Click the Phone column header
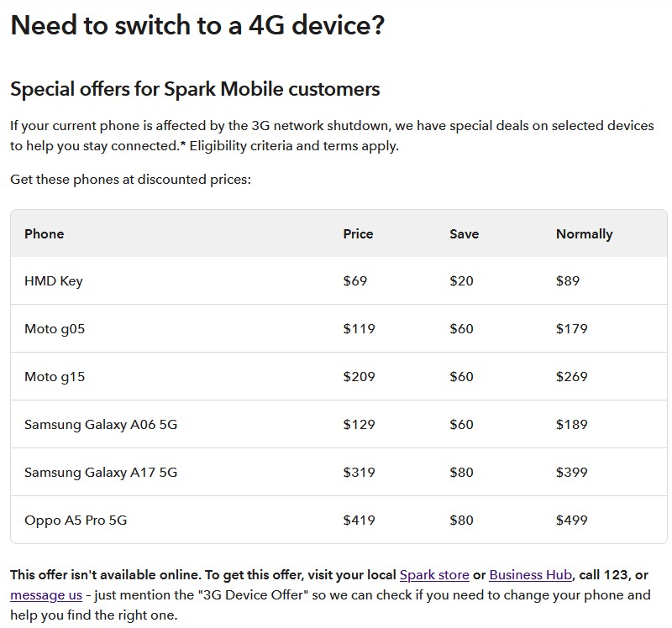Screen dimensions: 672x628 [45, 234]
